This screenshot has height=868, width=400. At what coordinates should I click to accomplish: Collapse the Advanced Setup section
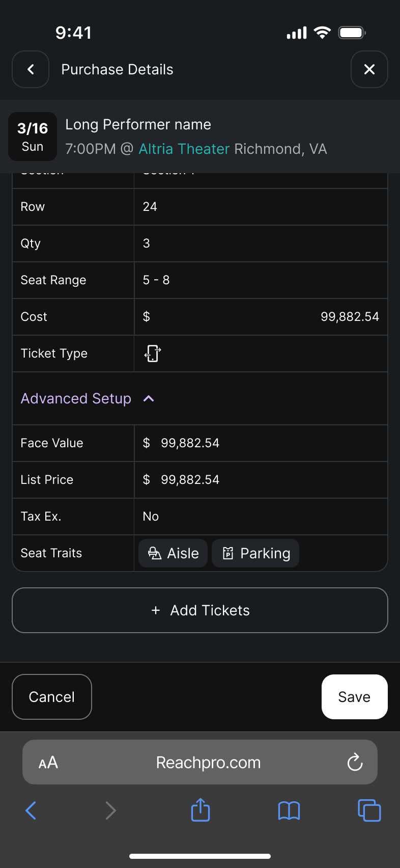pyautogui.click(x=149, y=398)
